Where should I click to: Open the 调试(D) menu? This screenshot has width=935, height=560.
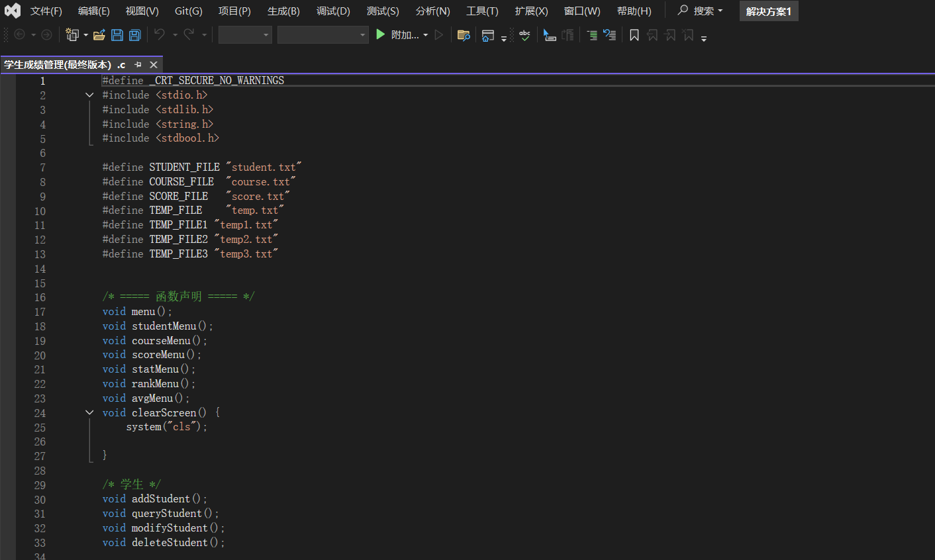click(333, 11)
